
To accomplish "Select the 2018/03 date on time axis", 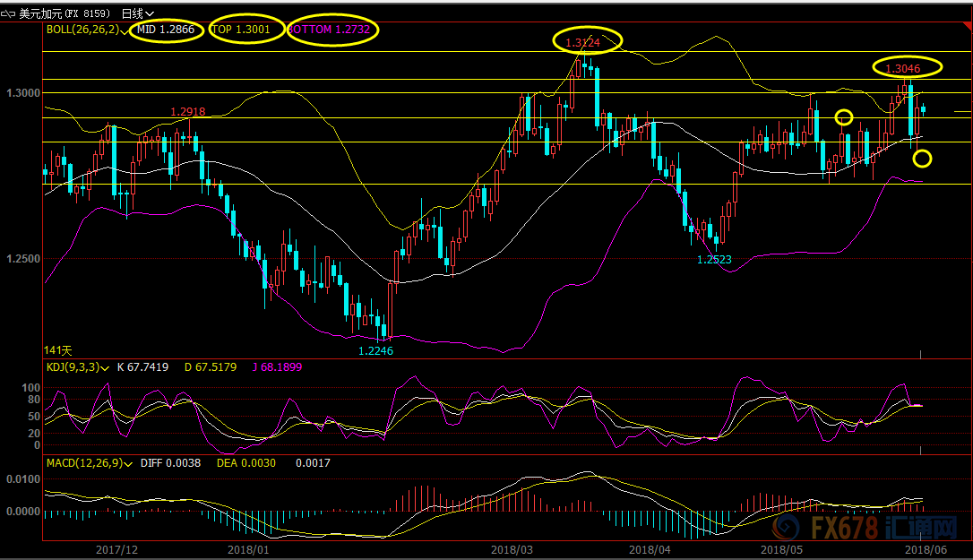I will click(x=512, y=548).
